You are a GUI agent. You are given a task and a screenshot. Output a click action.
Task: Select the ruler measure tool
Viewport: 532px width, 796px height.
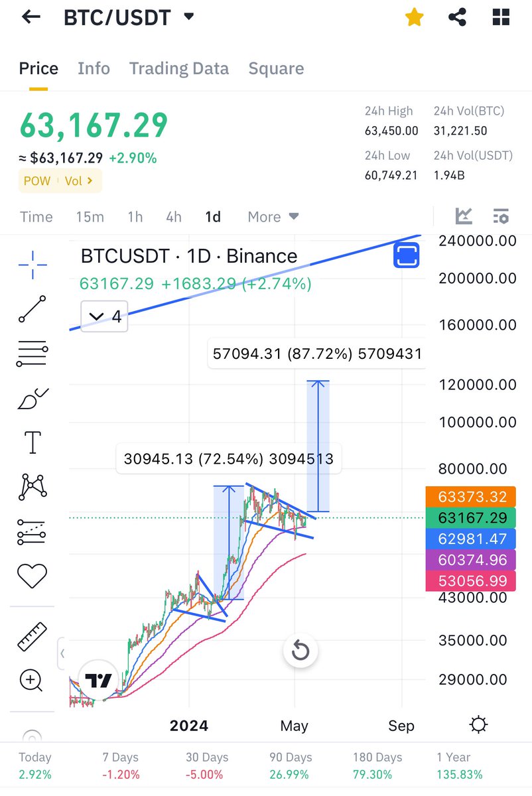tap(33, 637)
